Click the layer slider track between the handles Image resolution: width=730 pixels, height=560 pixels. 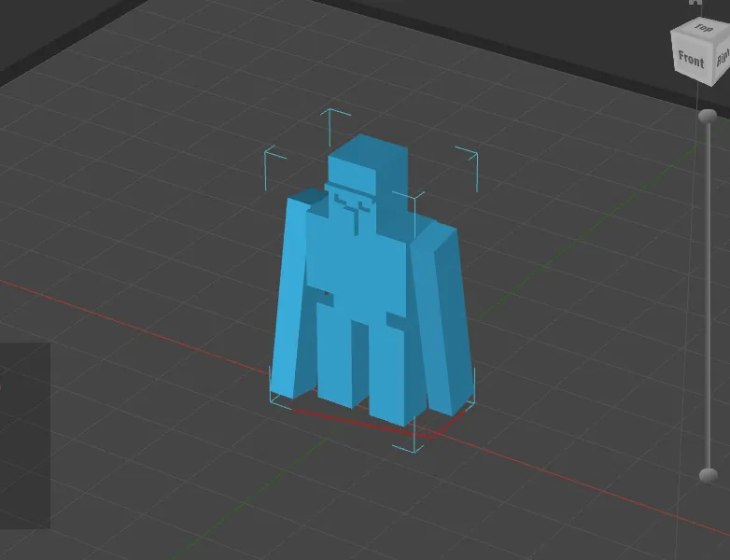[709, 296]
